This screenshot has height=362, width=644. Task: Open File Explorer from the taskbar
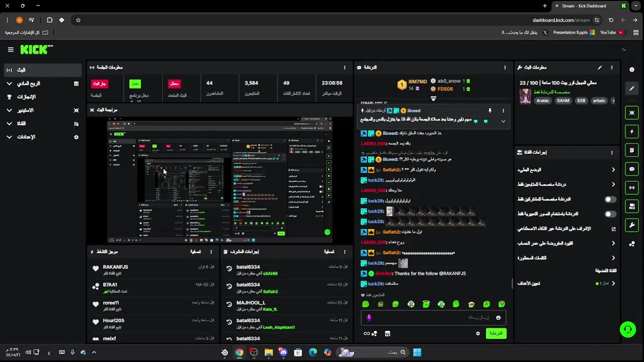click(269, 352)
